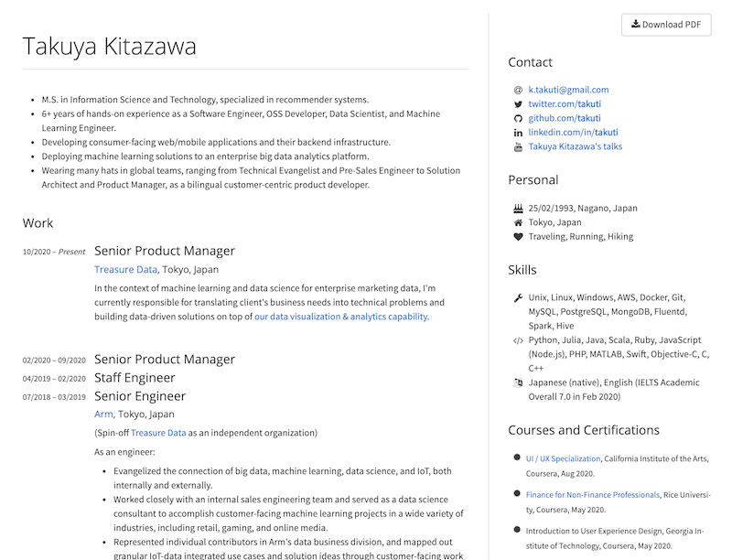
Task: Open the UI / UX Specialization course link
Action: click(x=563, y=458)
